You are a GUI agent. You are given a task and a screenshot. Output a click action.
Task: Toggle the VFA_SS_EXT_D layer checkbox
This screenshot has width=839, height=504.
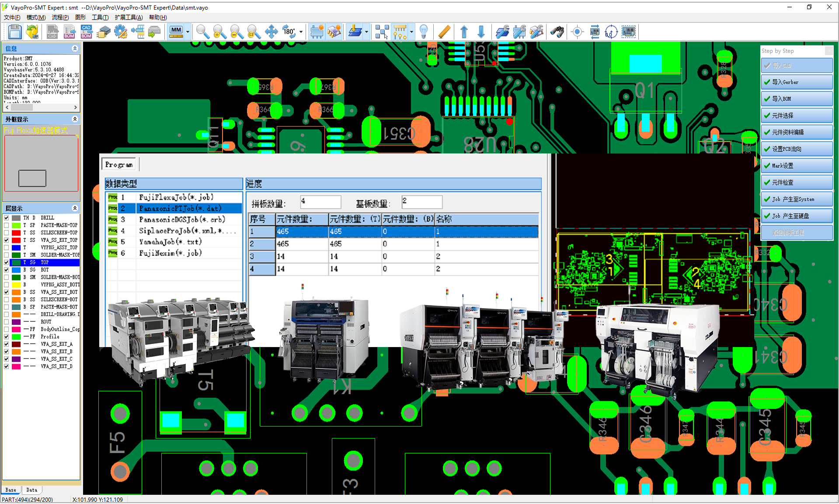(x=7, y=366)
